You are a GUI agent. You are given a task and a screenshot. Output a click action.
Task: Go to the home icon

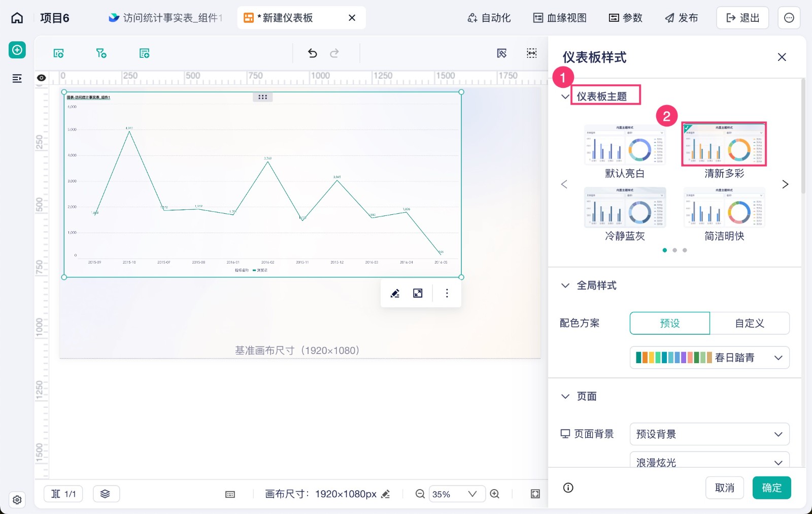click(17, 18)
